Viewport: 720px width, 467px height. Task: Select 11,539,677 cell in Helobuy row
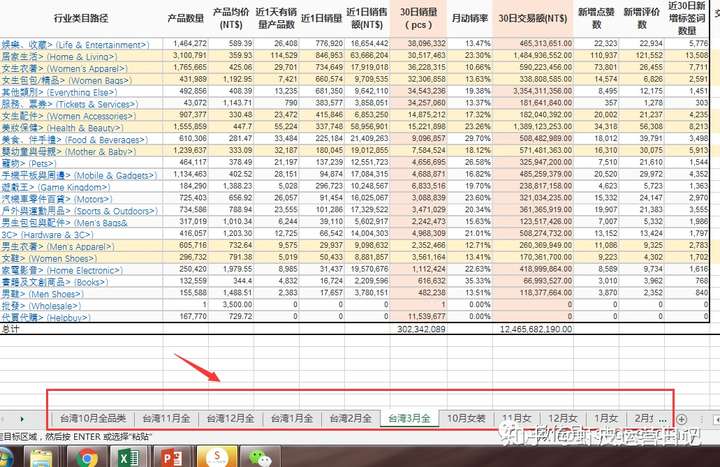(x=418, y=316)
